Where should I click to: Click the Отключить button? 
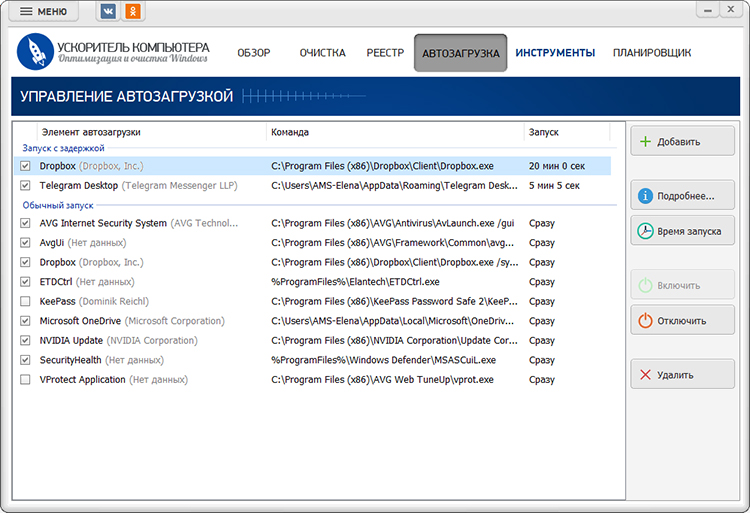coord(683,320)
